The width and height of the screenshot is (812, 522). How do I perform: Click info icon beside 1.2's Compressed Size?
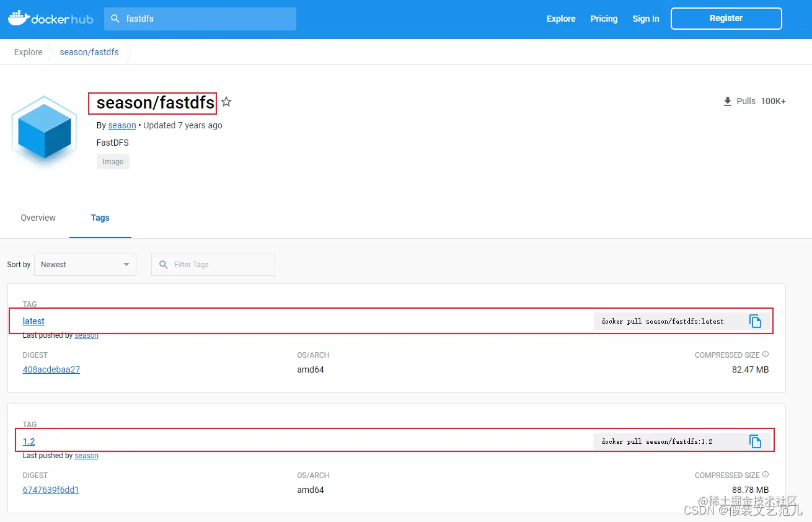tap(766, 475)
